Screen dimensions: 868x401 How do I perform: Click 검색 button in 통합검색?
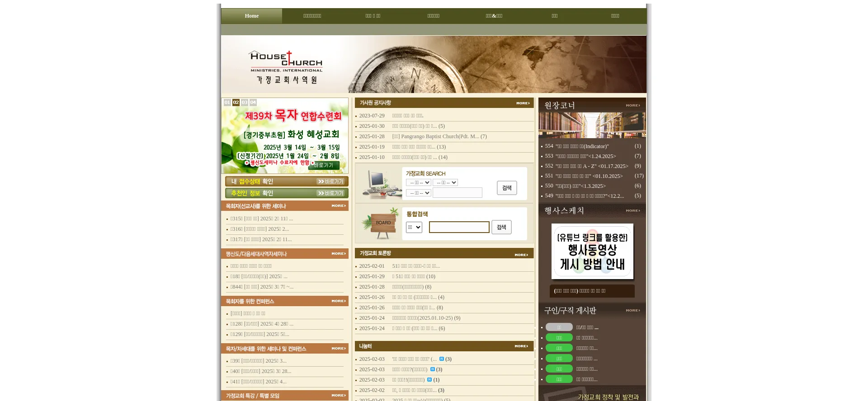[x=501, y=227]
